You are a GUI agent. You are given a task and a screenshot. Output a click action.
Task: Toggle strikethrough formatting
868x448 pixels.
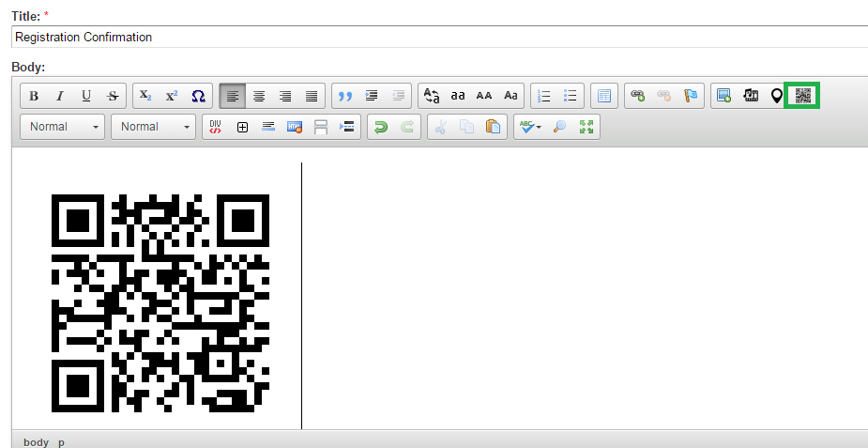113,96
